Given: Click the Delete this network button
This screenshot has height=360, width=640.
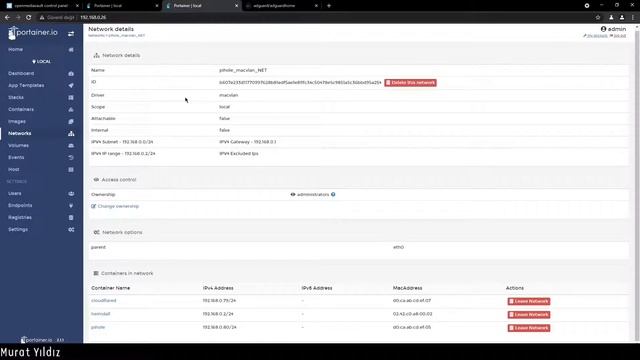Looking at the screenshot, I should point(410,83).
